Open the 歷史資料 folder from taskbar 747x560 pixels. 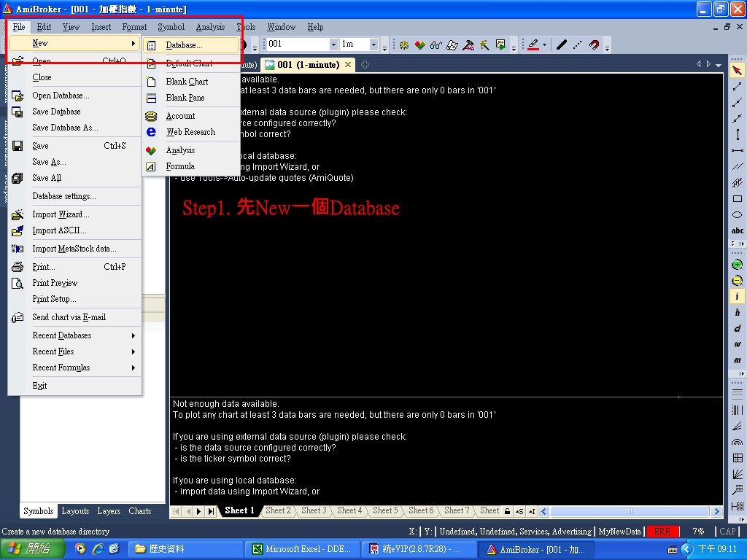pyautogui.click(x=186, y=550)
